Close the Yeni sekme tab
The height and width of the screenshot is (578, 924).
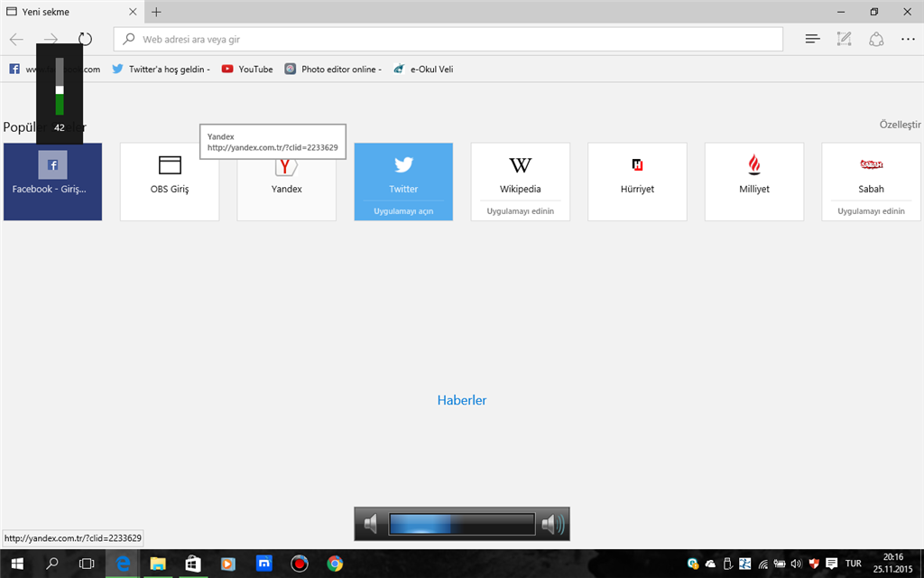point(133,12)
